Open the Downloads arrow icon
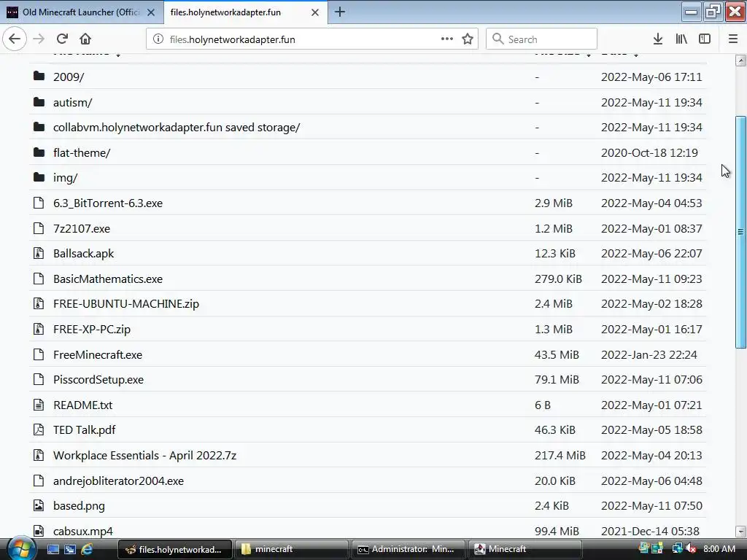Screen dimensions: 747x560 click(658, 39)
